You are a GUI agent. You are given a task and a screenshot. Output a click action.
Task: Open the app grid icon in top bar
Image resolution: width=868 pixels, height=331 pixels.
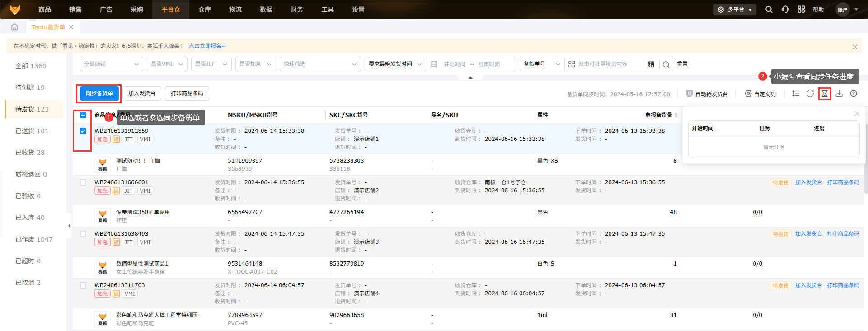click(x=801, y=9)
